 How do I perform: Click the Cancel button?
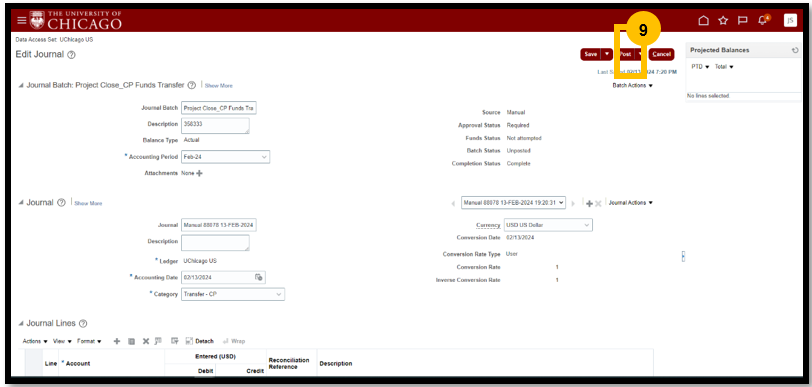point(661,54)
